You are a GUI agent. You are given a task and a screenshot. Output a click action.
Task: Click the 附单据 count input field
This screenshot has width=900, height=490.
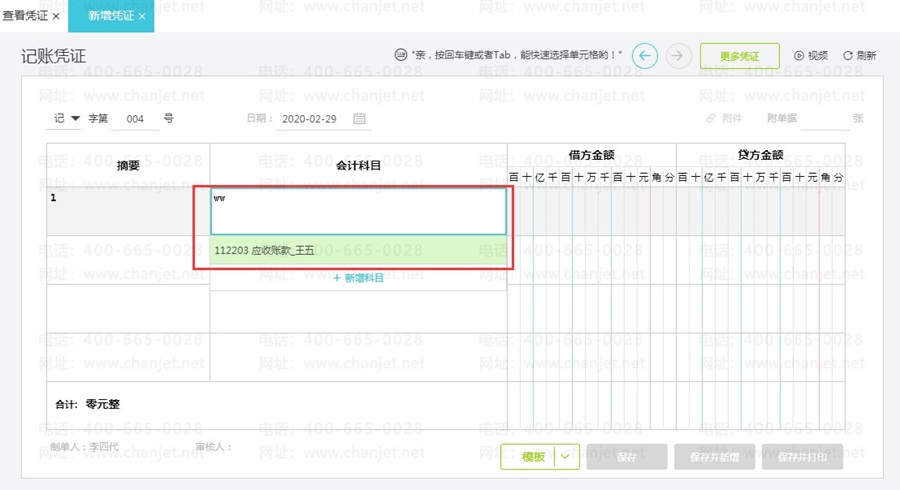click(x=825, y=118)
